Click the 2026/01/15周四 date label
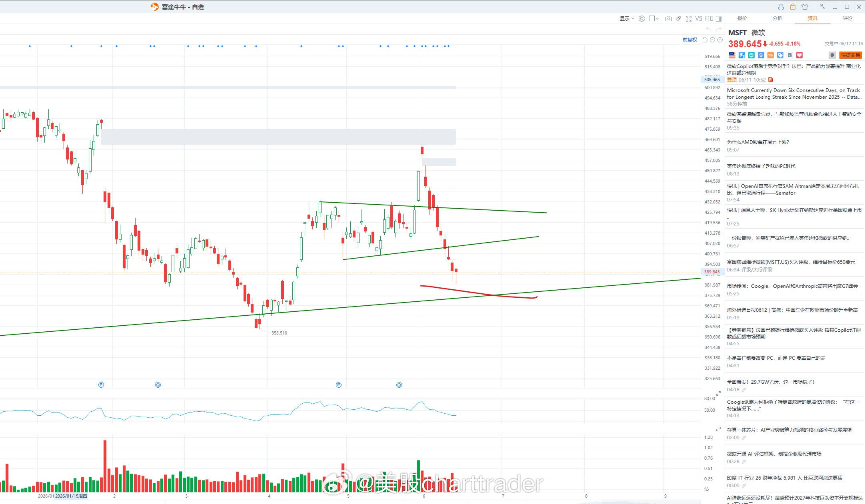 (71, 496)
